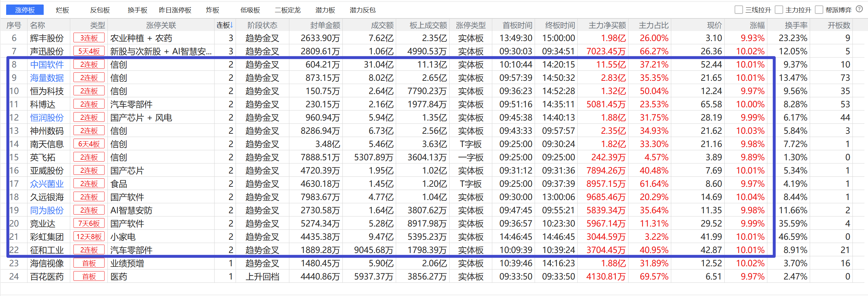Screen dimensions: 868x296
Task: Open the help question-mark icon
Action: pyautogui.click(x=859, y=9)
